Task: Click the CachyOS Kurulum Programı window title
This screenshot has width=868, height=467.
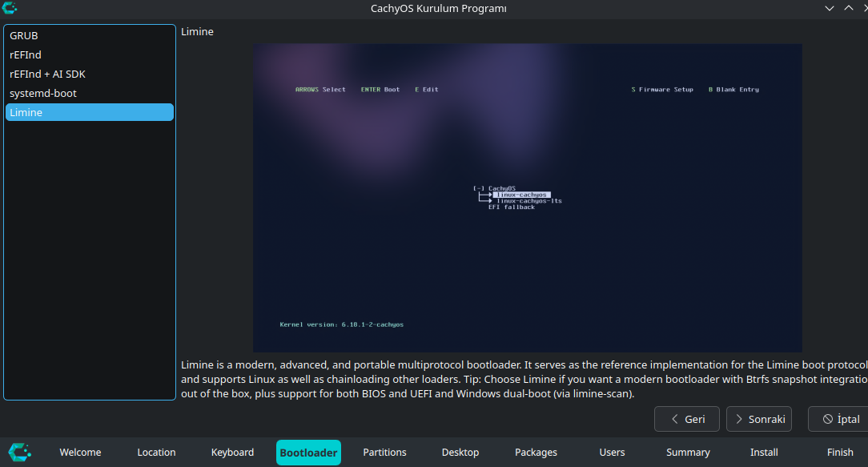Action: (439, 8)
